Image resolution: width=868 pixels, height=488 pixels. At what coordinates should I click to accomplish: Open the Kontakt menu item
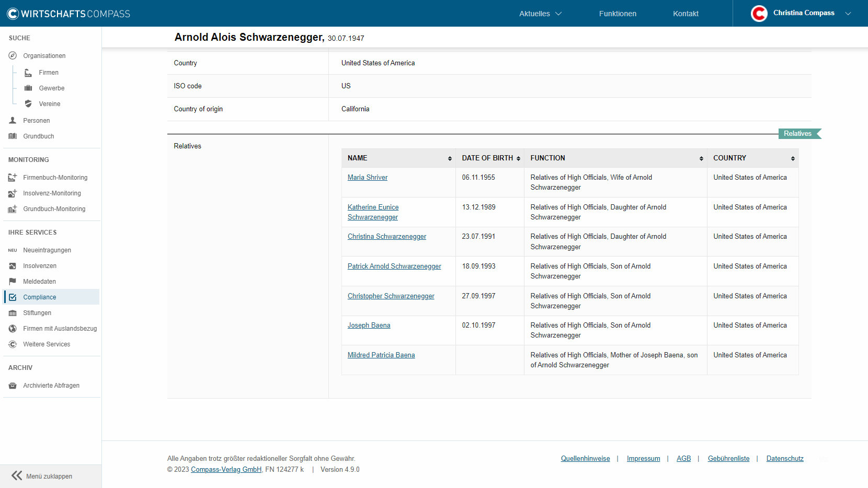[x=686, y=14]
